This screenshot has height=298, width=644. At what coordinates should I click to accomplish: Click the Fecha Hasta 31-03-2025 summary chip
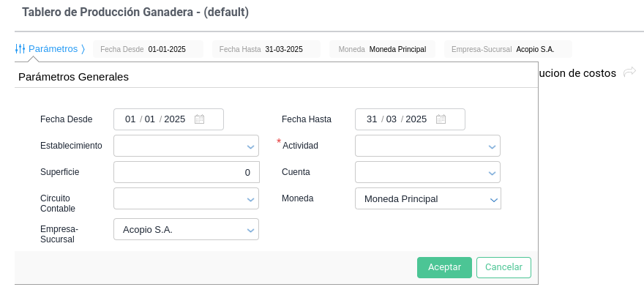point(266,50)
